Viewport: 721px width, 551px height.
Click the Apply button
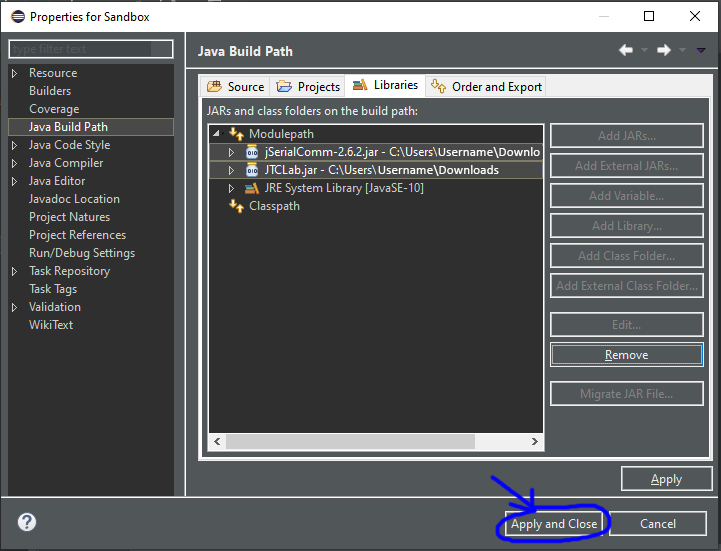pyautogui.click(x=666, y=479)
